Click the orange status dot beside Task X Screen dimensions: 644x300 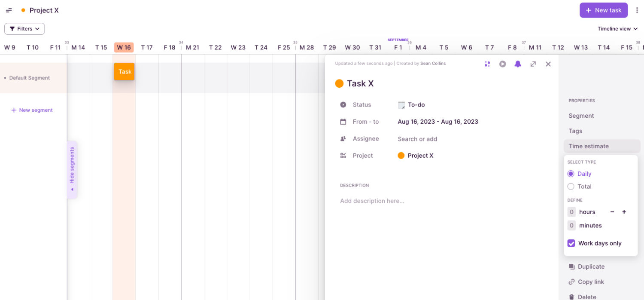click(339, 83)
